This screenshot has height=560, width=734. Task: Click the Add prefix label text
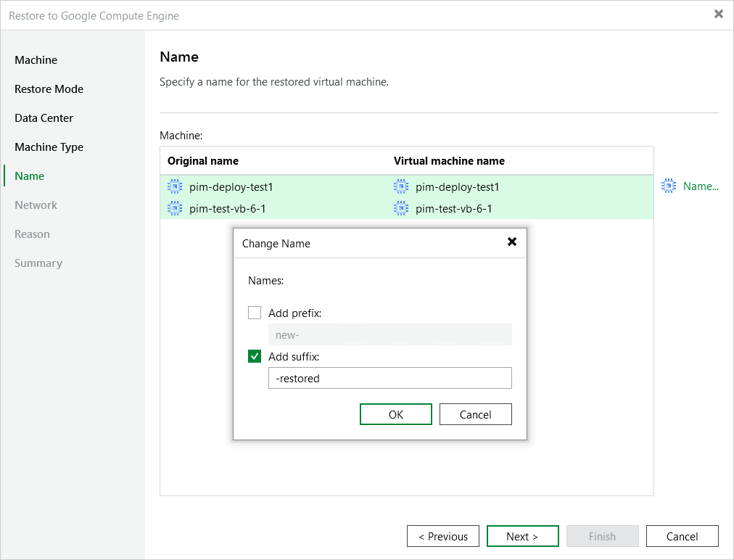(295, 313)
